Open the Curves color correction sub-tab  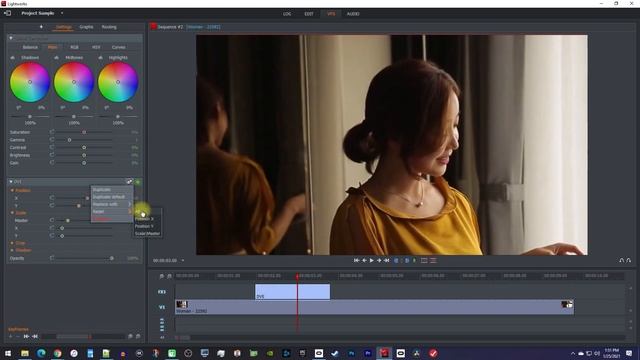click(118, 47)
